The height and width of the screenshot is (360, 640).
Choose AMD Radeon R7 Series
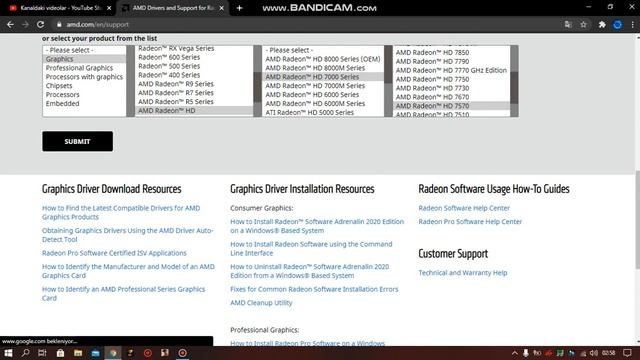click(x=194, y=93)
